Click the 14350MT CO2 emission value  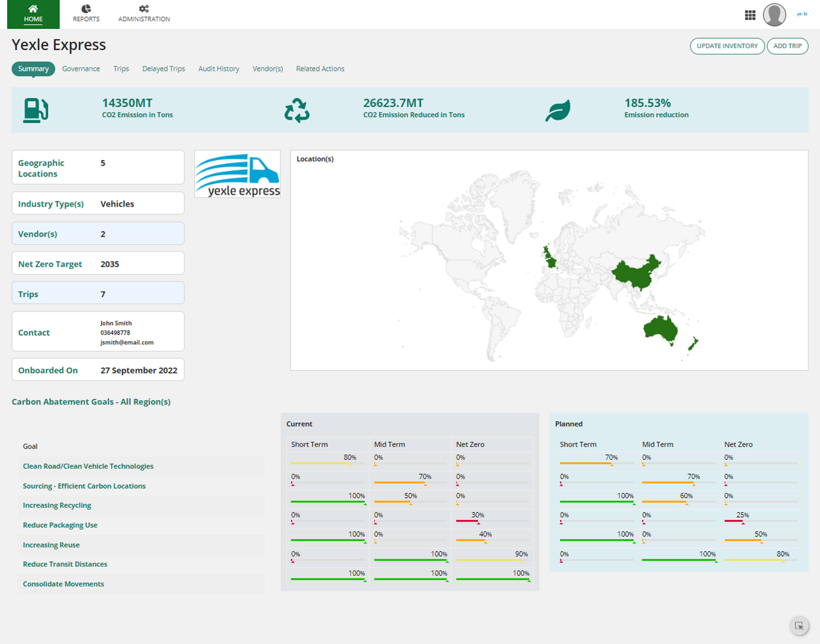[x=127, y=103]
